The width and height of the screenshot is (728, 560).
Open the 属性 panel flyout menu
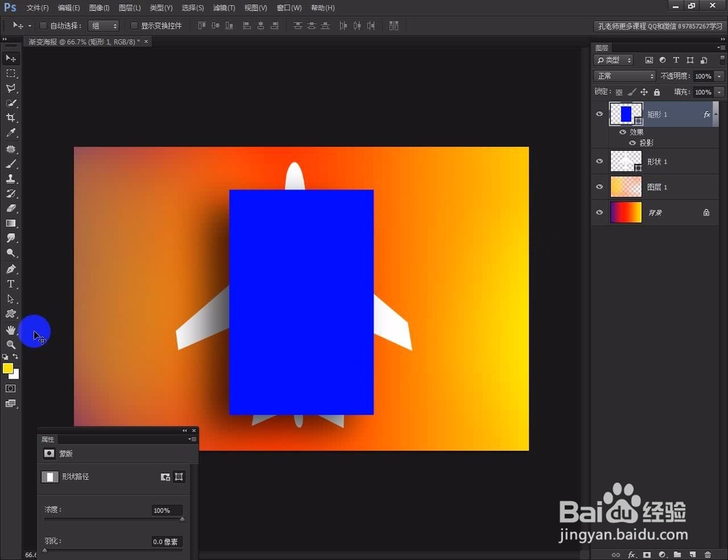click(192, 439)
